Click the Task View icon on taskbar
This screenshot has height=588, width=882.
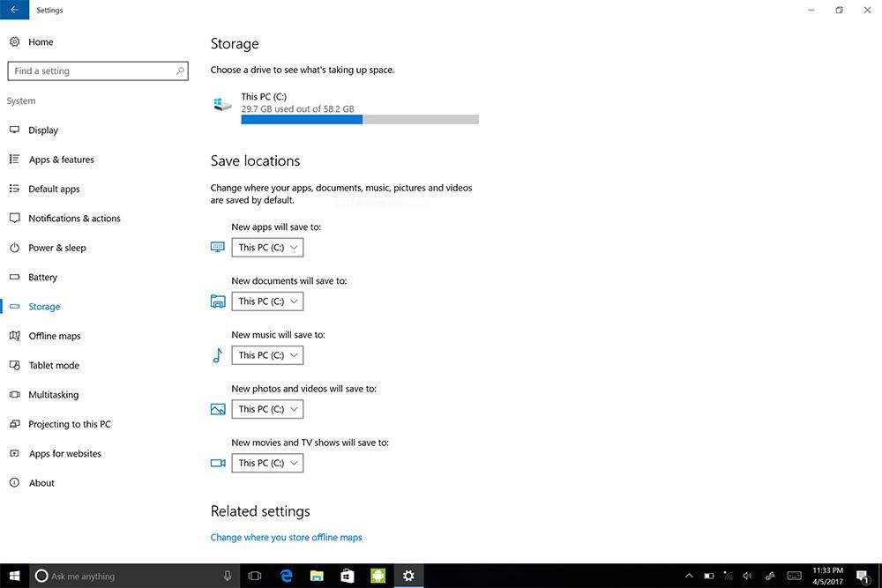tap(255, 576)
